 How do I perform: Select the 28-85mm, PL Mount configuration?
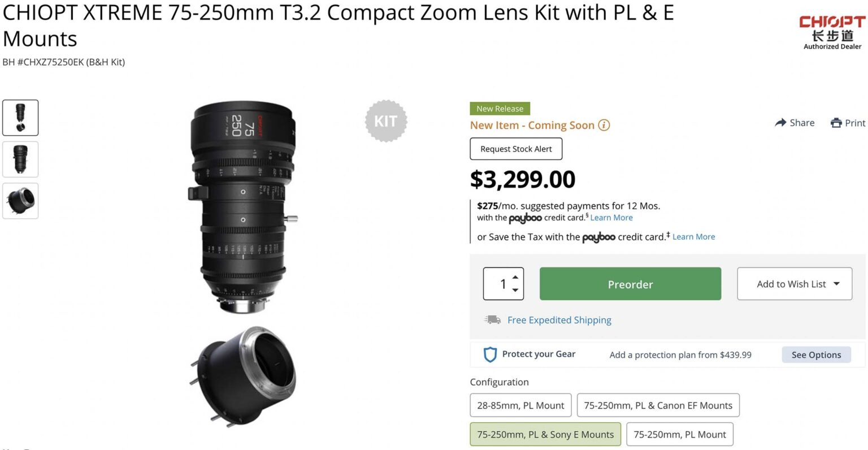[x=520, y=405]
